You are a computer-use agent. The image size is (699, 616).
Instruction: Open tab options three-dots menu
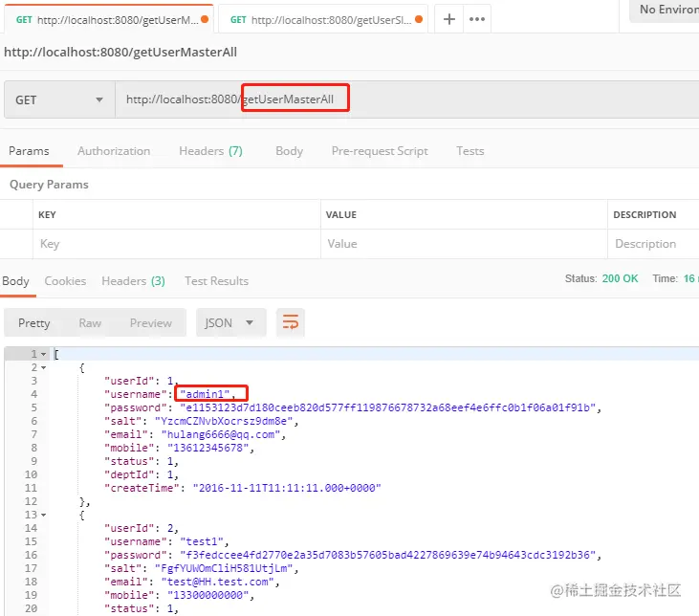477,19
